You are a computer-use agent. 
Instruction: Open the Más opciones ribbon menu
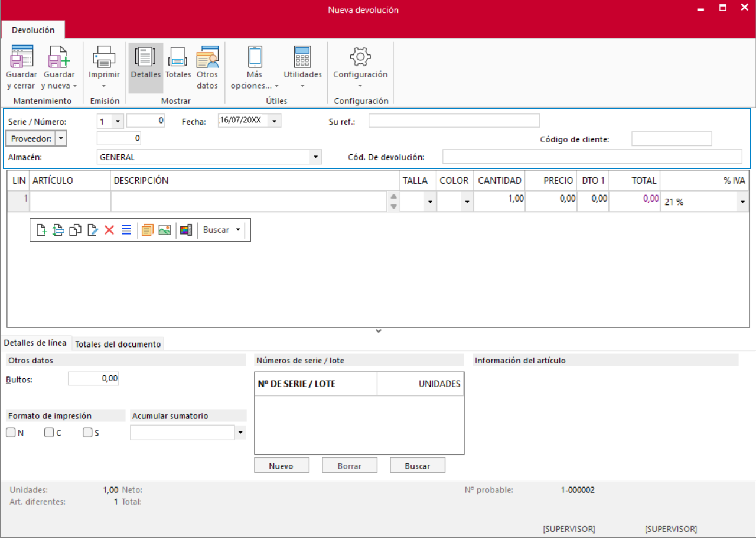click(255, 67)
